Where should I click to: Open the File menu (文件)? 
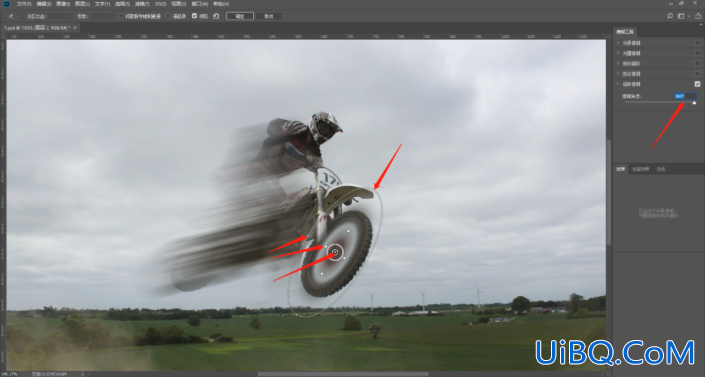24,4
